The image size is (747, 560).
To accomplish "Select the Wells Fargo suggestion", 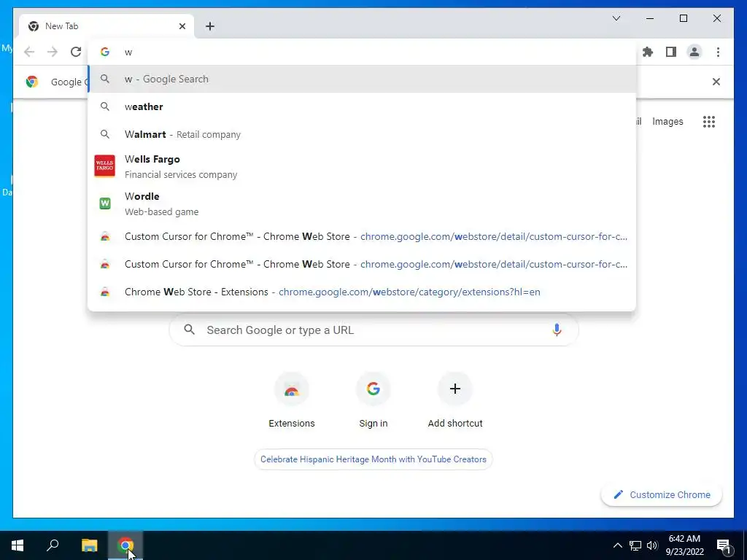I will tap(362, 166).
